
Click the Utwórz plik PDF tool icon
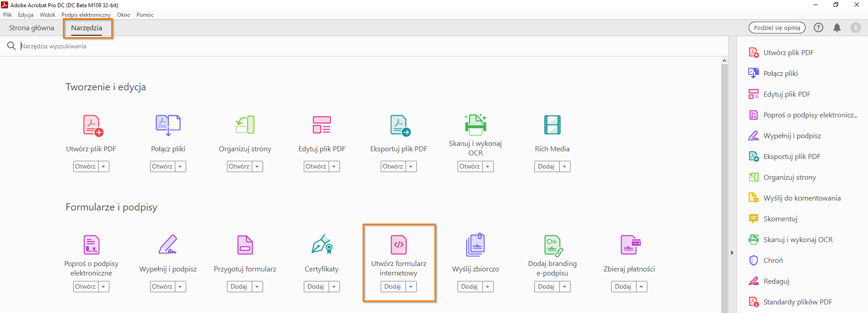tap(93, 125)
